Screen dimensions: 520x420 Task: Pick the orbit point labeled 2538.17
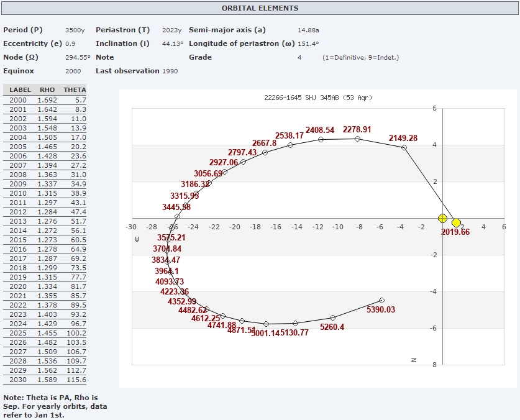(x=290, y=145)
